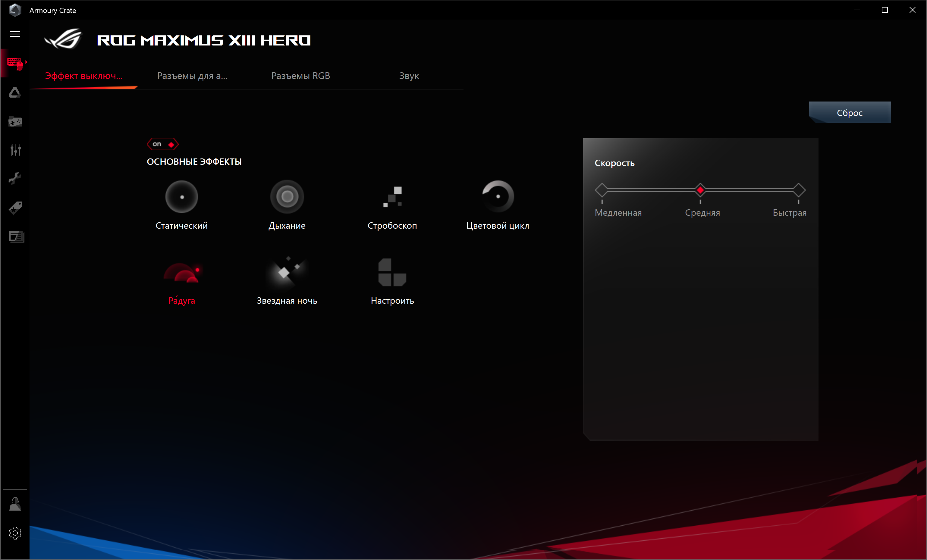Click the Сброс reset button
The image size is (927, 560).
click(849, 112)
